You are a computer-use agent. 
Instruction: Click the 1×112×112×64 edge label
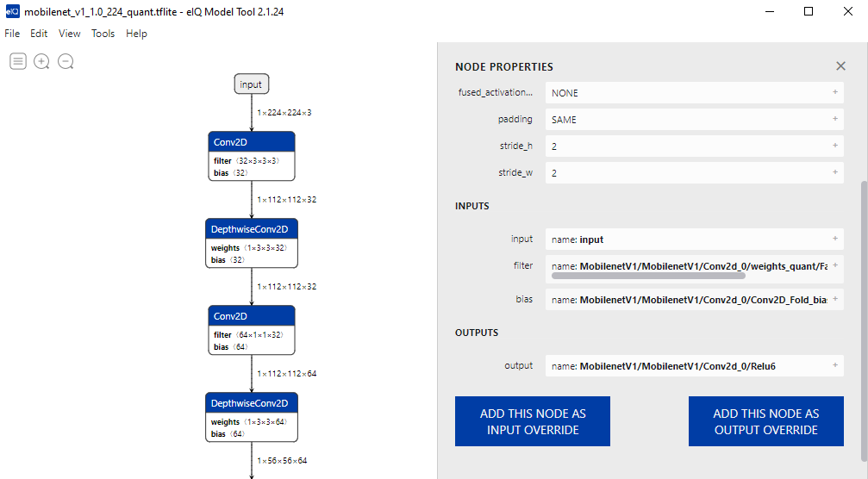point(287,374)
